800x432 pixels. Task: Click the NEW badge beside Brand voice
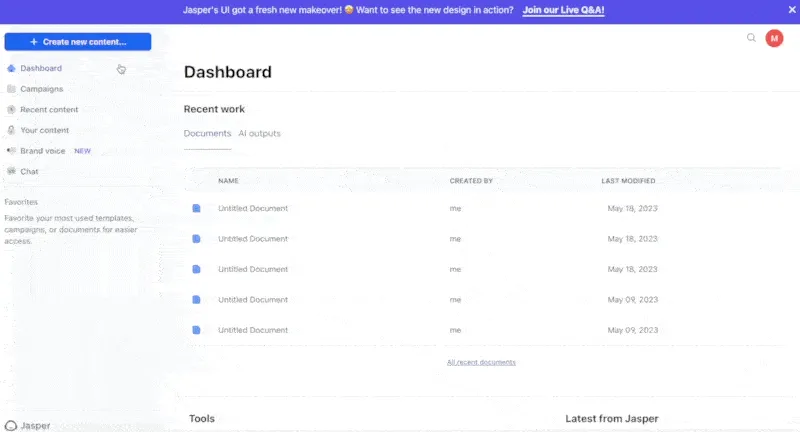tap(83, 151)
